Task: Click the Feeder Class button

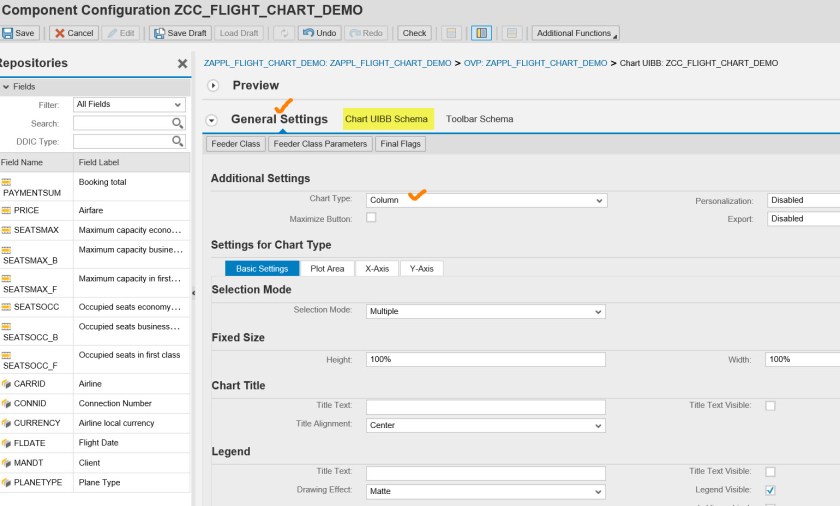Action: click(236, 144)
